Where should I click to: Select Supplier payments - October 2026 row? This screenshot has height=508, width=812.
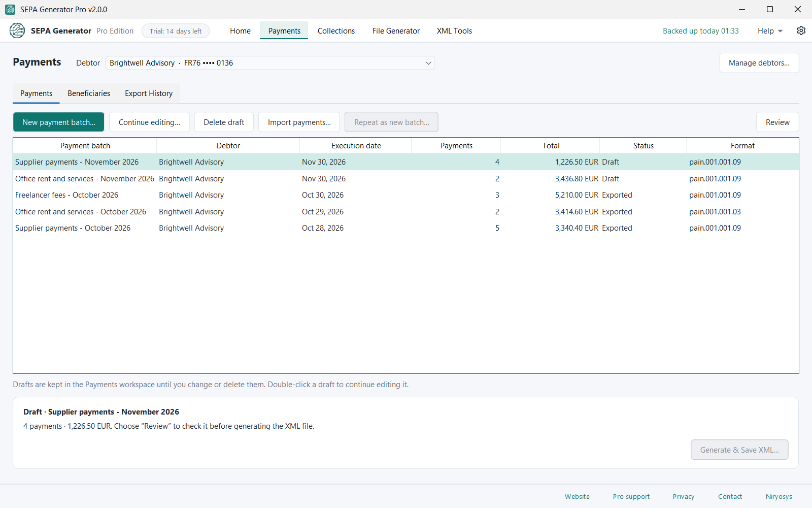coord(406,228)
